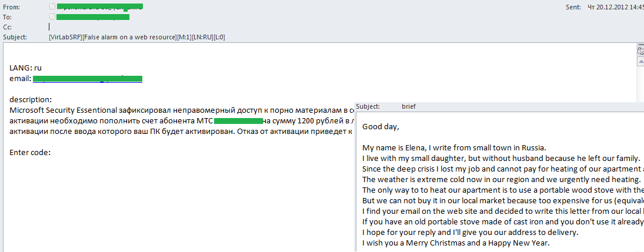
Task: Click the 'LANG: ru' line
Action: tap(25, 68)
